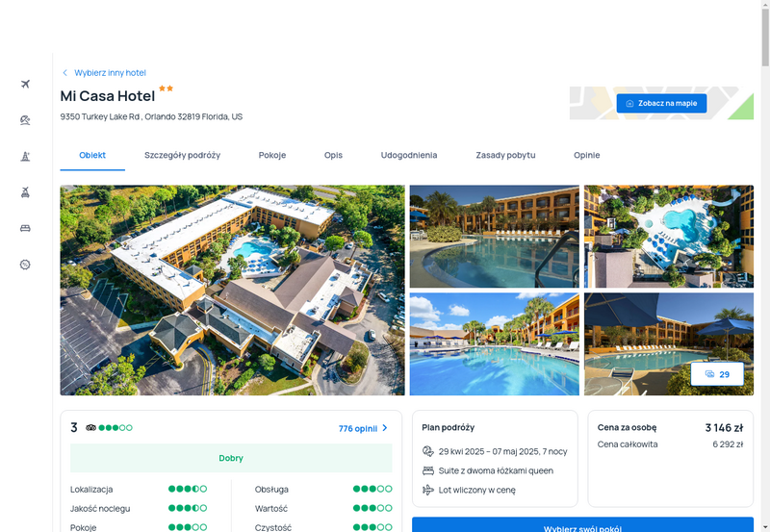The height and width of the screenshot is (532, 770).
Task: Open the percent discount deals icon
Action: click(26, 265)
